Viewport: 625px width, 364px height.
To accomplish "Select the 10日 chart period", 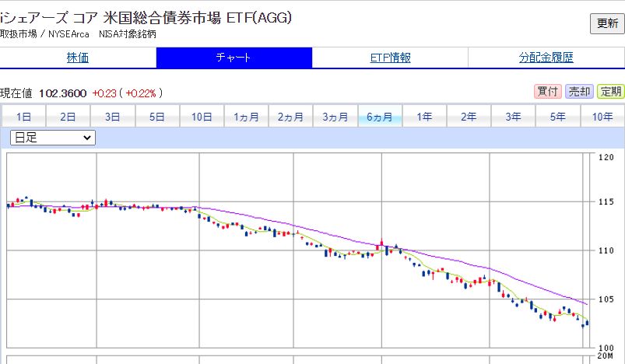I will coord(202,117).
